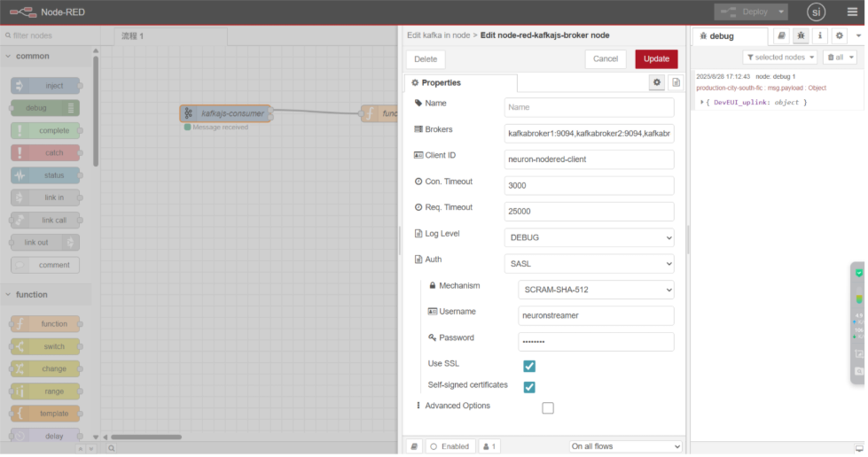Open the sidebar configuration nodes gear icon
The image size is (868, 457).
click(x=840, y=36)
